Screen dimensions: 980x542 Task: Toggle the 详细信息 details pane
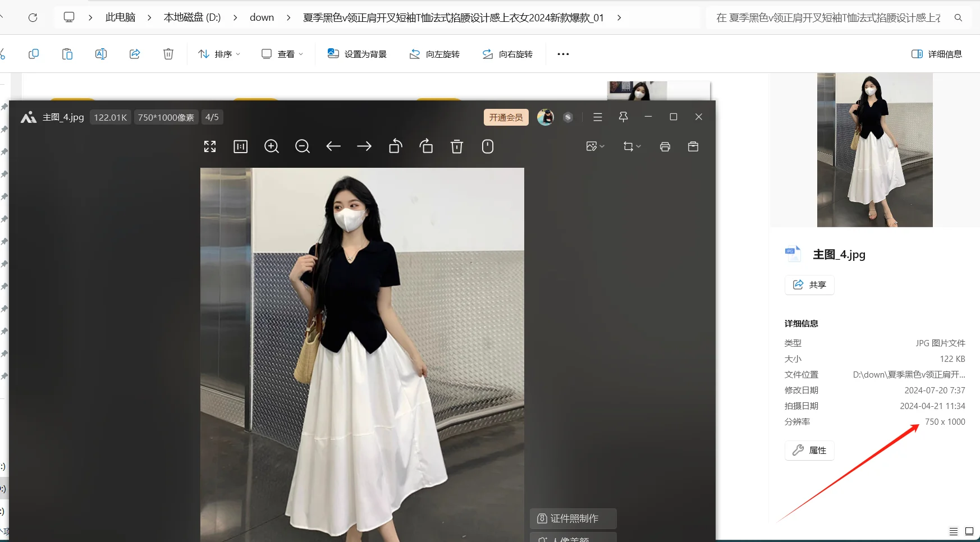tap(936, 53)
